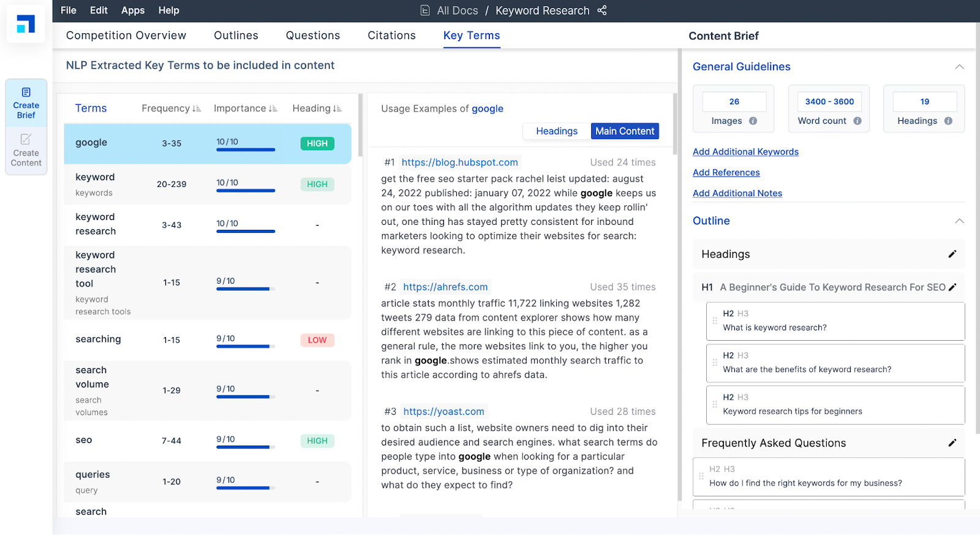Viewport: 980px width, 535px height.
Task: Collapse the Outline section chevron
Action: tap(959, 221)
